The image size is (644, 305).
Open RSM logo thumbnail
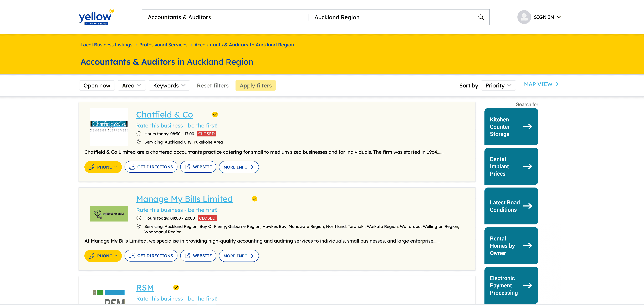pos(109,297)
